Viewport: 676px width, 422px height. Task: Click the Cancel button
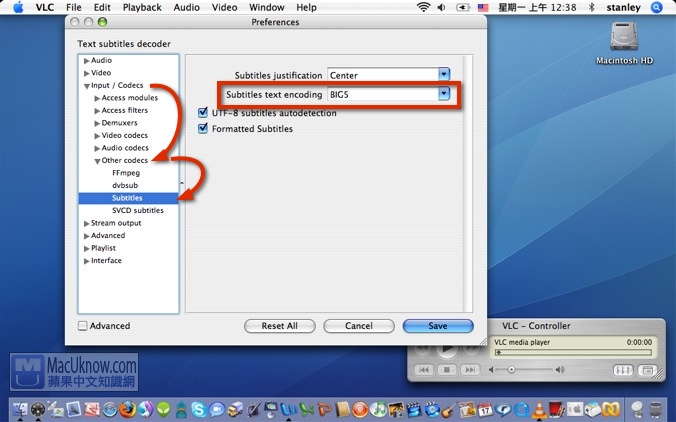[359, 326]
